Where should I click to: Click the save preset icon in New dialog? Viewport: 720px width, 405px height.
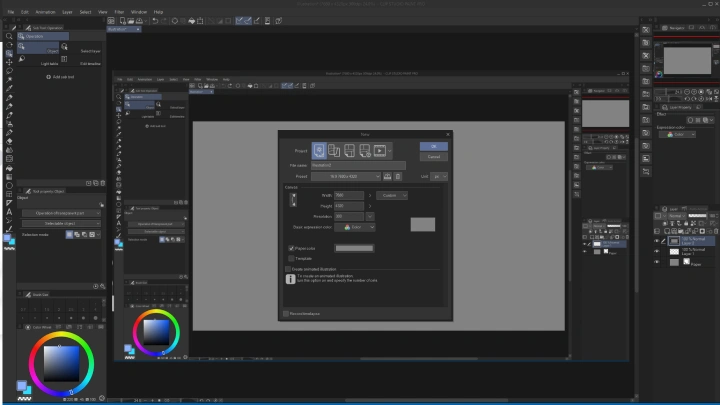(x=388, y=176)
